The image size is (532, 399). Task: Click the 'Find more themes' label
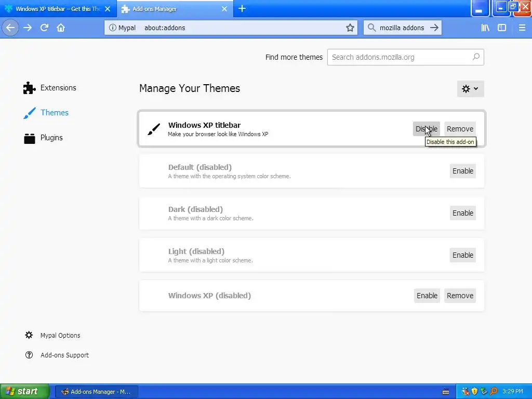[294, 57]
